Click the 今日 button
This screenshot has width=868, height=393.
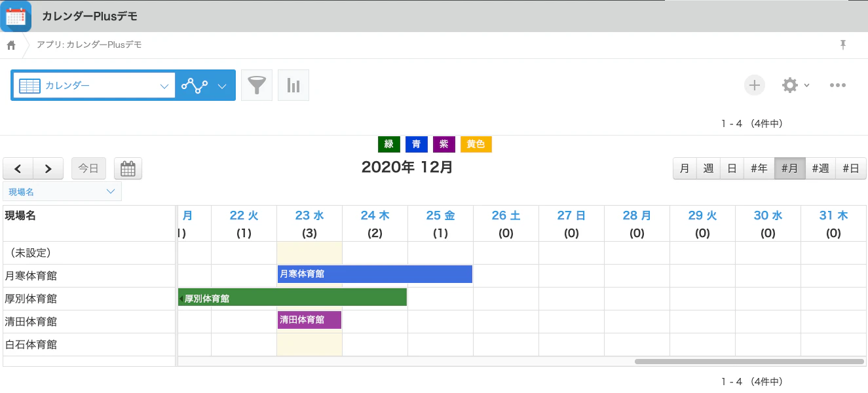[x=88, y=168]
